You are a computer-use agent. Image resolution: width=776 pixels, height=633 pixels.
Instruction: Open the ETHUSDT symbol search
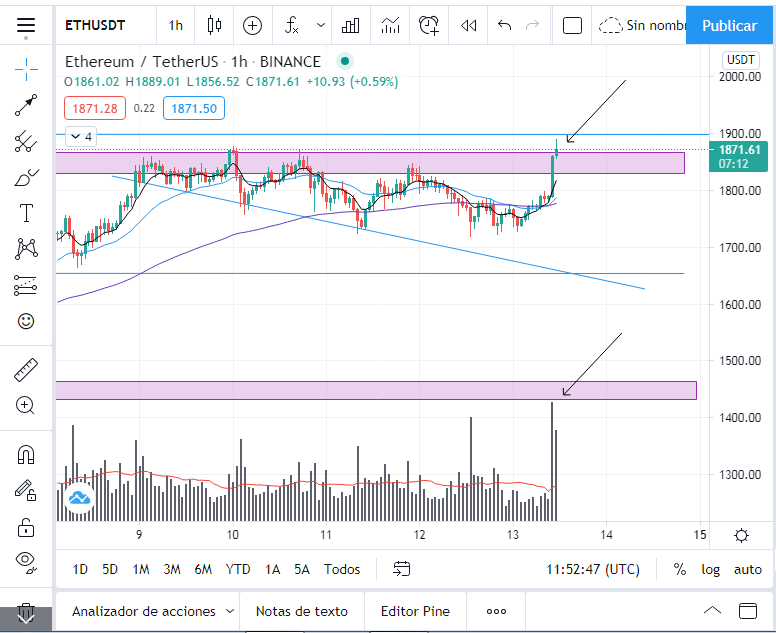[95, 25]
